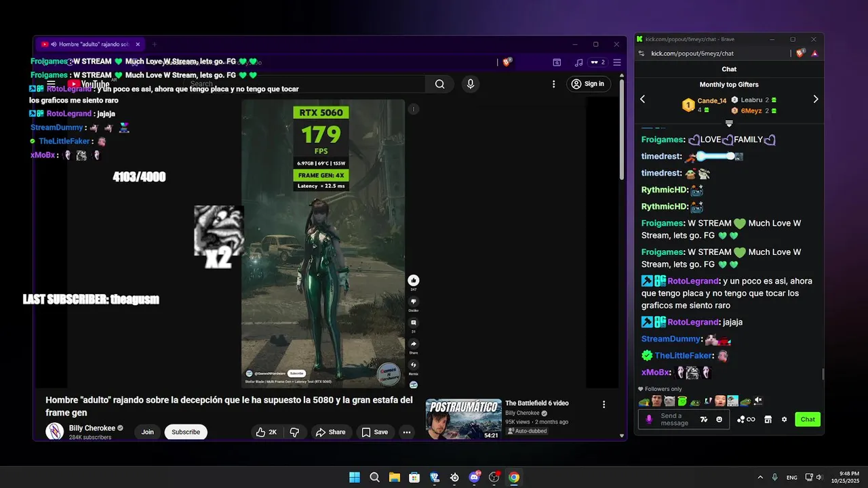Viewport: 868px width, 488px height.
Task: Open Windows taskbar search
Action: click(x=374, y=477)
